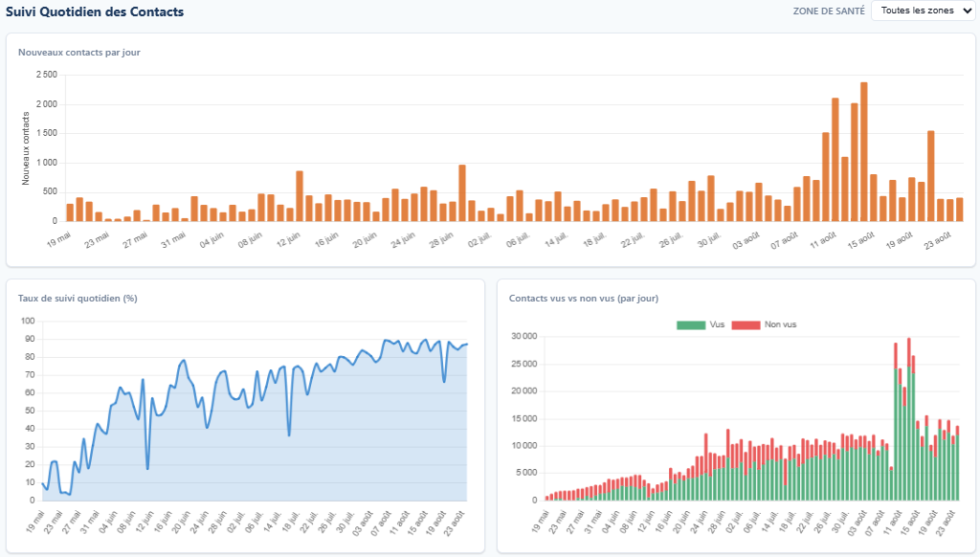Click the 1 000 y-axis value
980x557 pixels.
pyautogui.click(x=47, y=163)
